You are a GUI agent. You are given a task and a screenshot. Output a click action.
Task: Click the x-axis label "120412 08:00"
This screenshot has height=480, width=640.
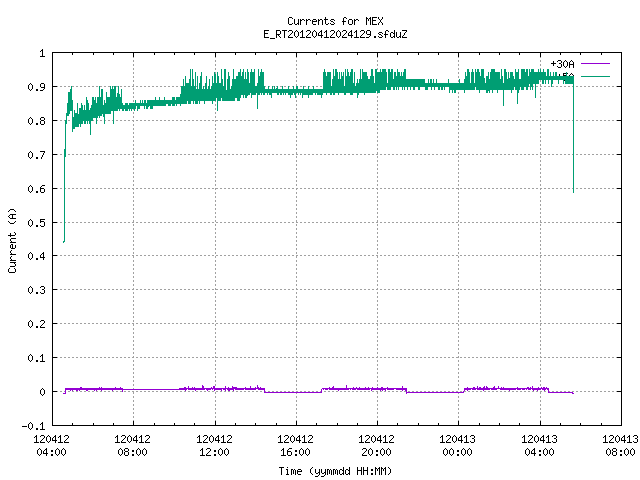[x=132, y=445]
